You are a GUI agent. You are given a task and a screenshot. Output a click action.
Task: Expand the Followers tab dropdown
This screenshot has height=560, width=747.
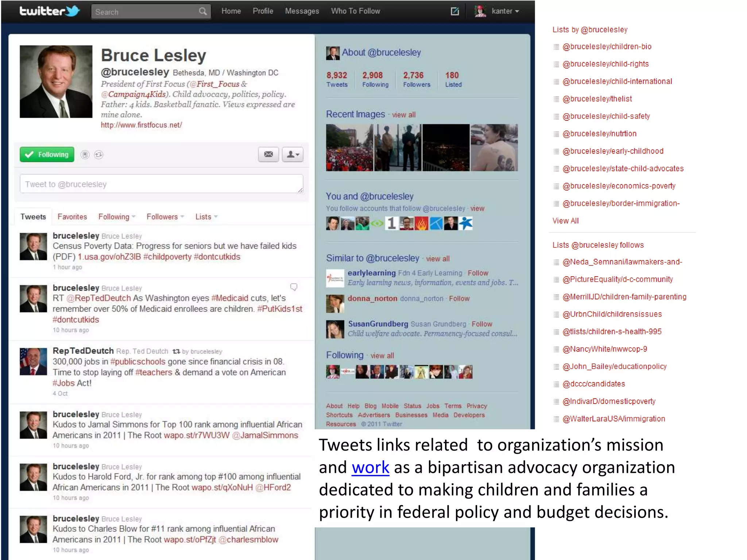[x=165, y=217]
